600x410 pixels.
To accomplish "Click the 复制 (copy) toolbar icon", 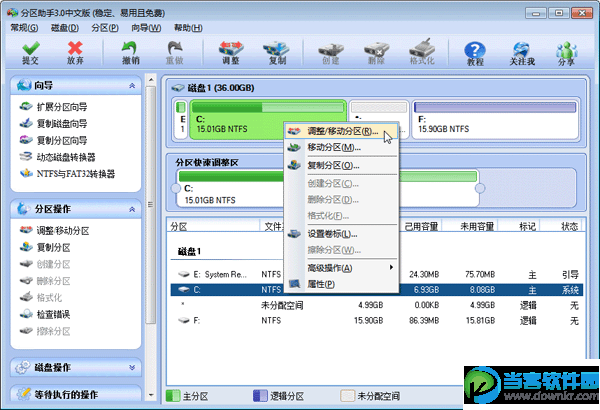I will pos(276,52).
